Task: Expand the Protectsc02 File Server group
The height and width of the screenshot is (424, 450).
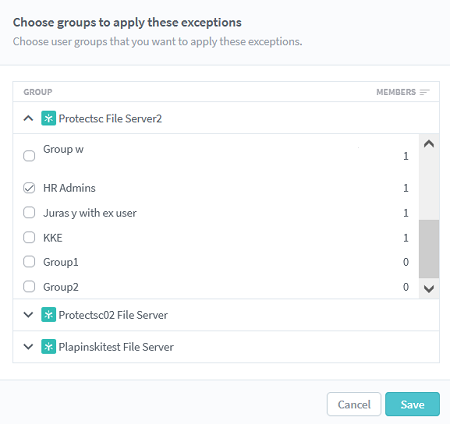Action: [28, 315]
